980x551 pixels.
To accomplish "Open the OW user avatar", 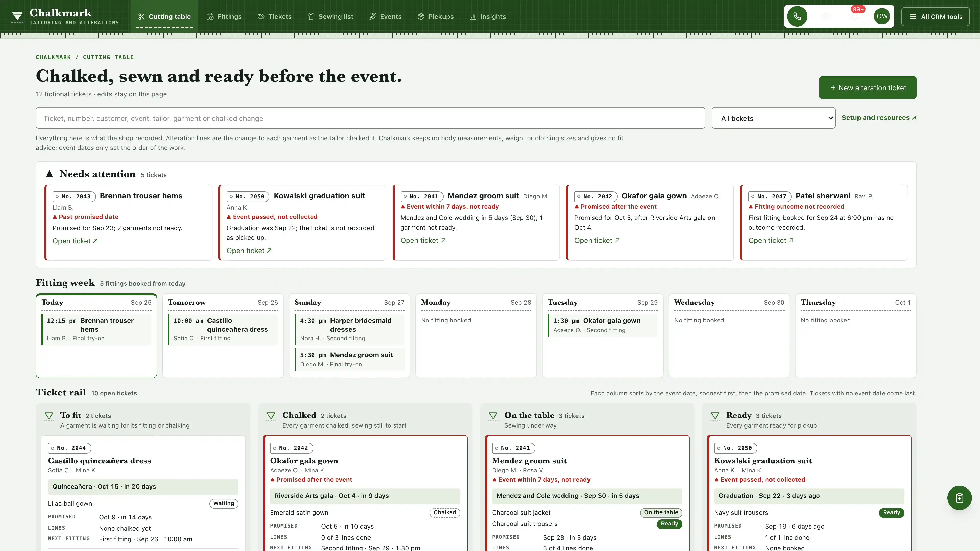I will (x=882, y=16).
